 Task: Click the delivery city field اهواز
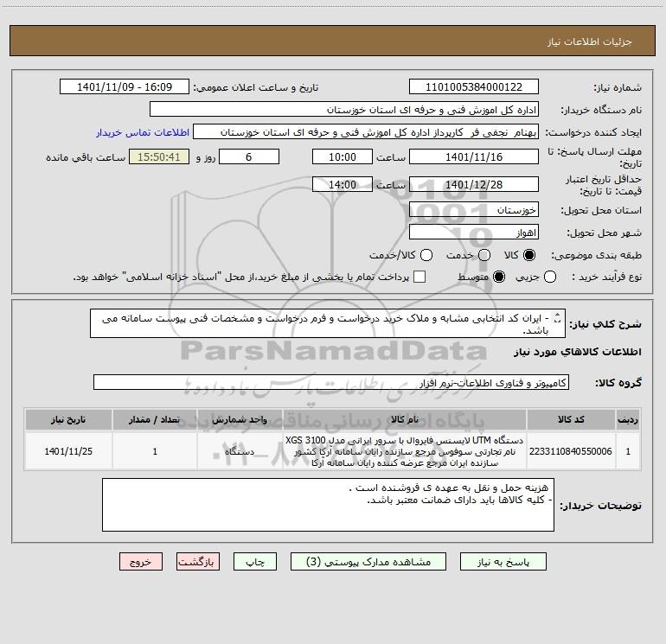click(474, 232)
